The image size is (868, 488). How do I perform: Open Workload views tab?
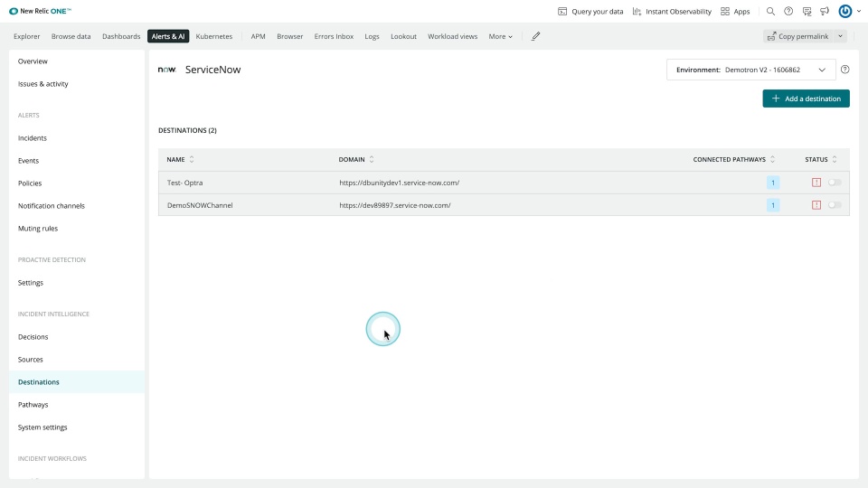452,36
